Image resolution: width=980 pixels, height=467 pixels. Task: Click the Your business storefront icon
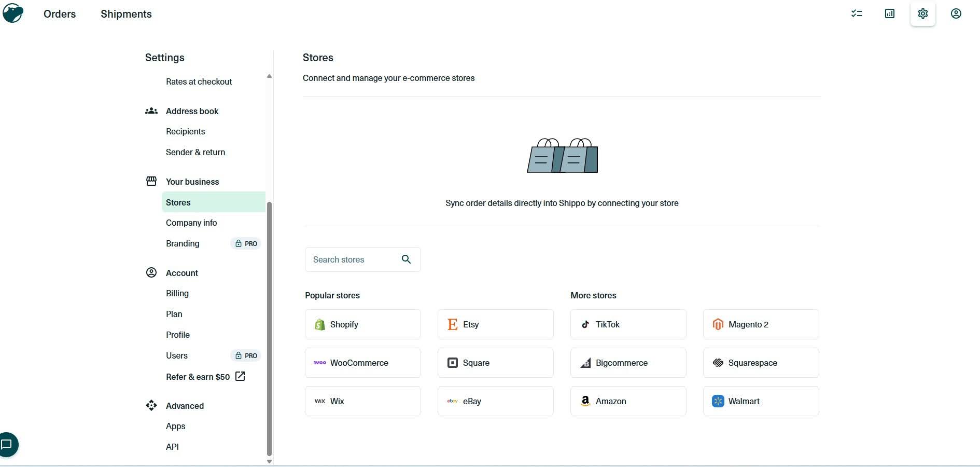[x=151, y=181]
